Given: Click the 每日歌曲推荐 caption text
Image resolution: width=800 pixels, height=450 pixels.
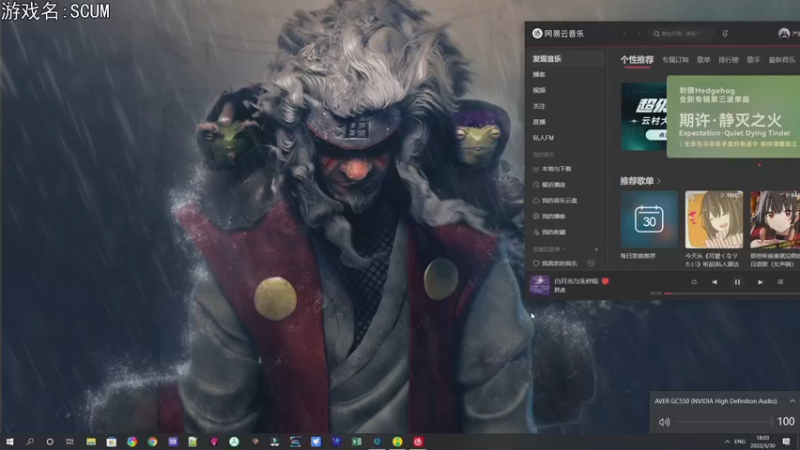Looking at the screenshot, I should (x=638, y=256).
